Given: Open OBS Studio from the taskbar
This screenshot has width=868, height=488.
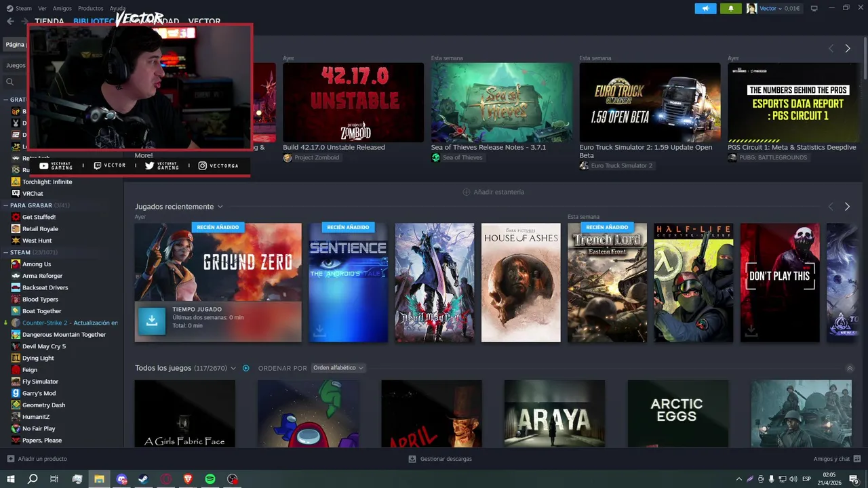Looking at the screenshot, I should pos(233,479).
